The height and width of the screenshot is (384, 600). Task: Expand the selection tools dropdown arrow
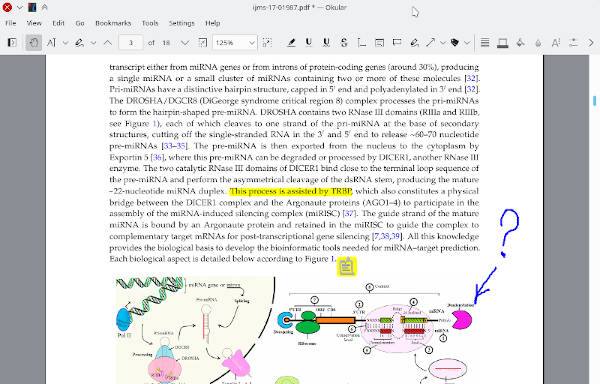pos(65,42)
